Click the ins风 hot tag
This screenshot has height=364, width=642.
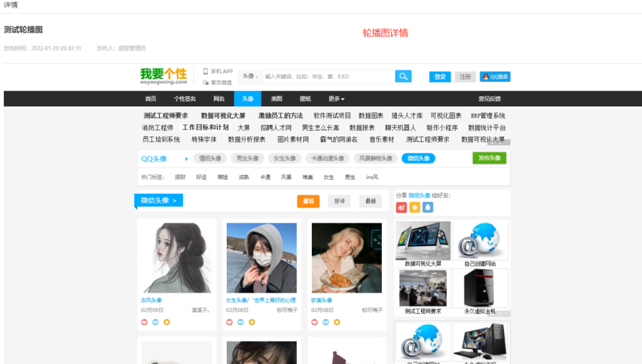pyautogui.click(x=372, y=178)
